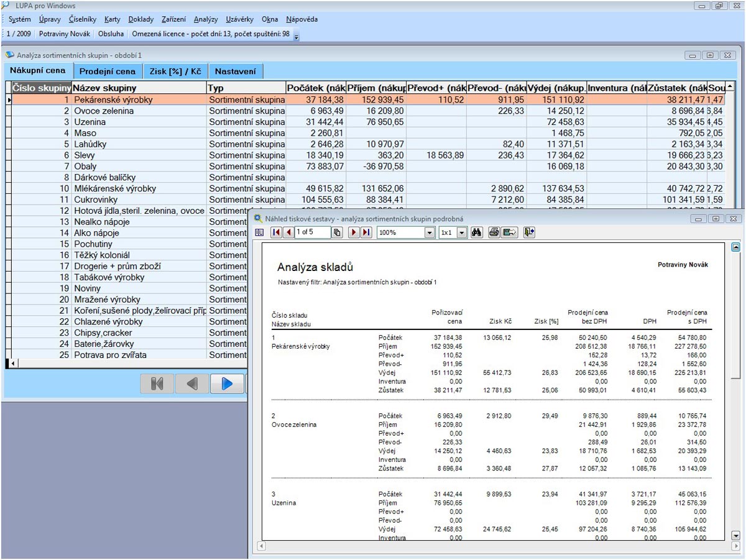Image resolution: width=746 pixels, height=560 pixels.
Task: Open the Okna menu
Action: [270, 19]
